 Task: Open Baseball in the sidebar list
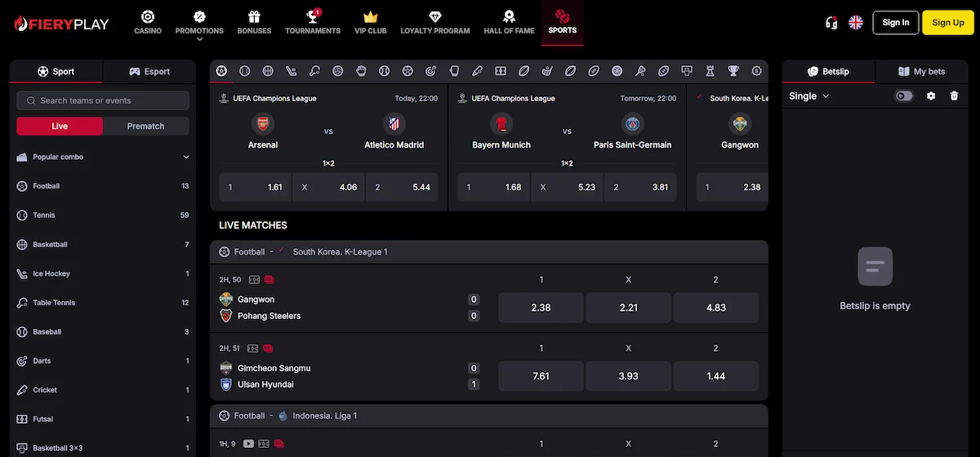click(x=103, y=332)
